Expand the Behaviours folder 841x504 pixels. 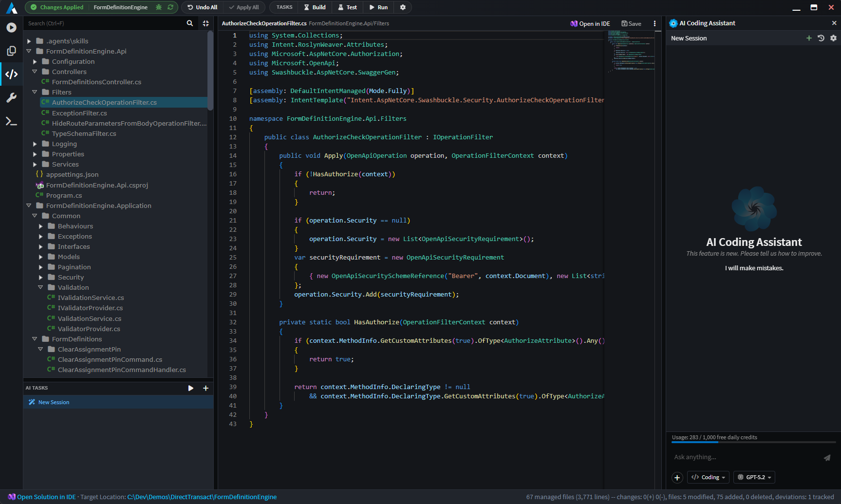pos(40,226)
